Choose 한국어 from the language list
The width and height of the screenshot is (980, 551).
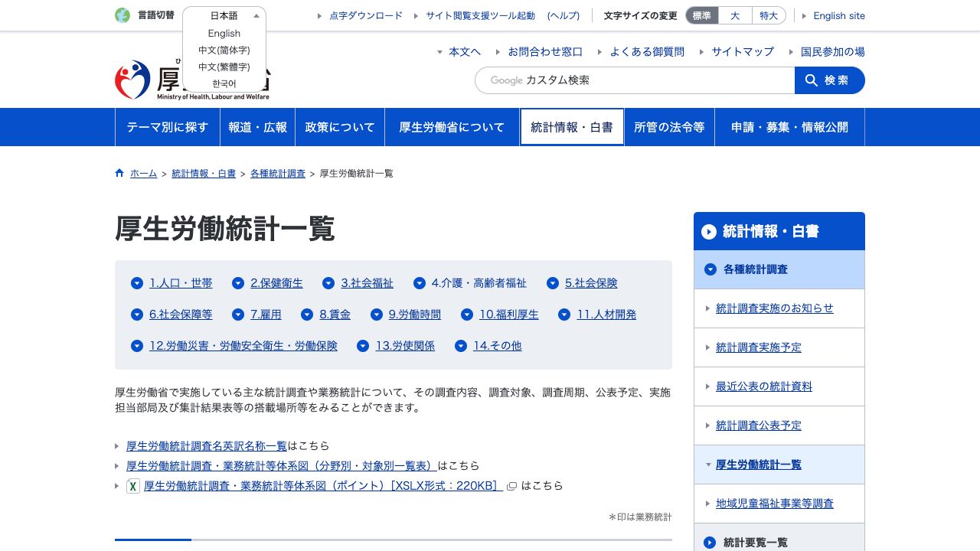(x=224, y=83)
